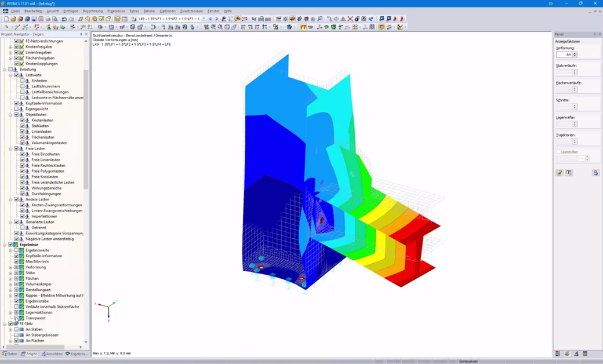Screen dimensions: 603x364
Task: Create a new model with the New icon
Action: 7,19
